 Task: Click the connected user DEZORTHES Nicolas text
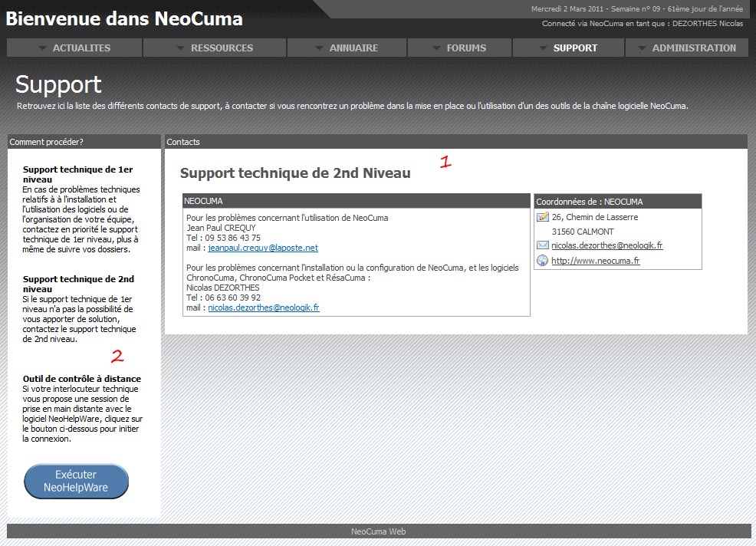(x=708, y=24)
